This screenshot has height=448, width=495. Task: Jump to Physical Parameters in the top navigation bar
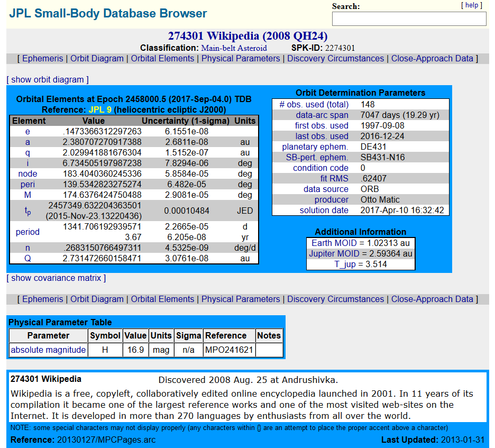click(241, 58)
